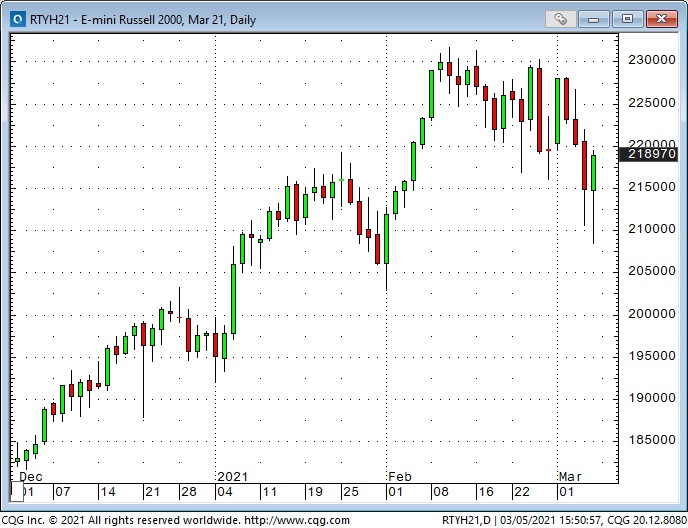Viewport: 688px width, 528px height.
Task: Click date label 08 on time axis
Action: click(441, 492)
